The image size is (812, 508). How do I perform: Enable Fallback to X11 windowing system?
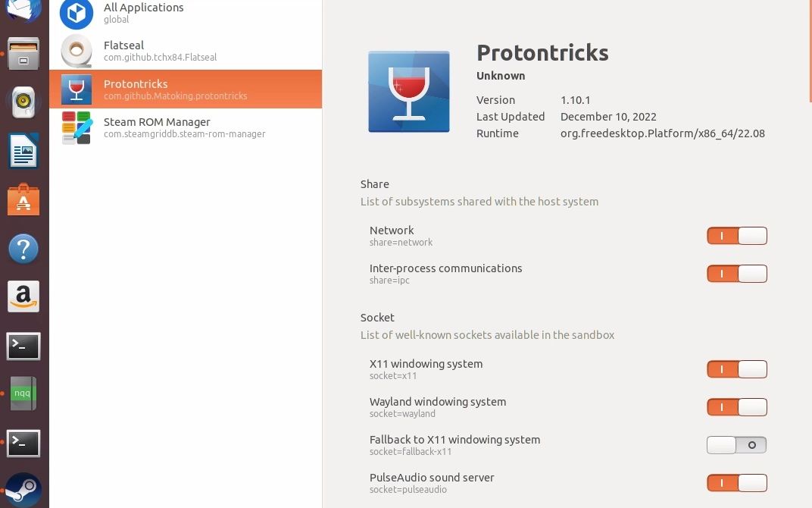pos(736,445)
